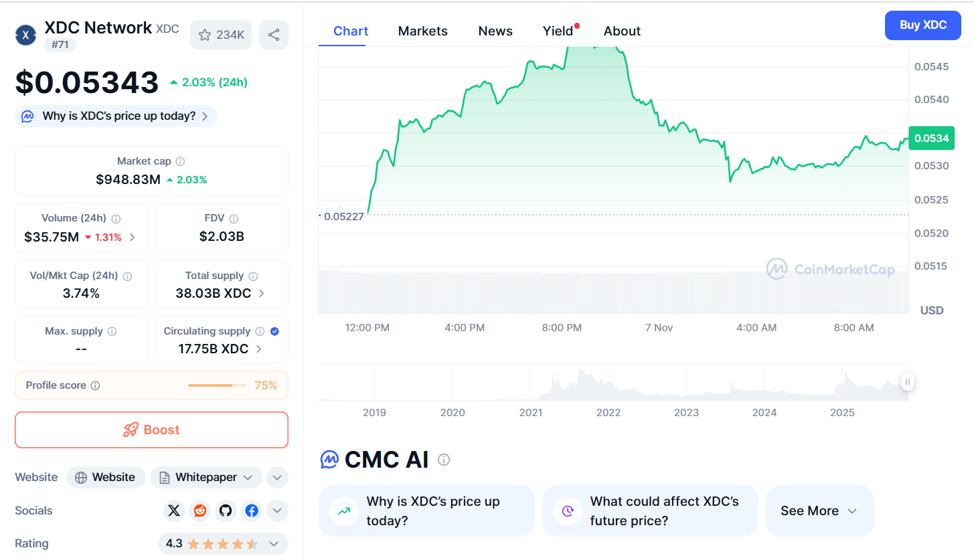The height and width of the screenshot is (560, 974).
Task: Click 'What could affect XDC's future price?' card
Action: 649,510
